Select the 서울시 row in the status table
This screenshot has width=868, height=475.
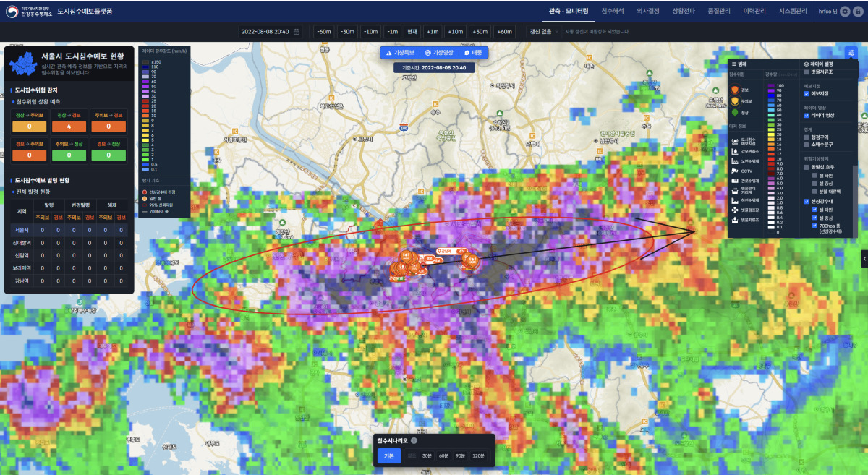tap(69, 230)
